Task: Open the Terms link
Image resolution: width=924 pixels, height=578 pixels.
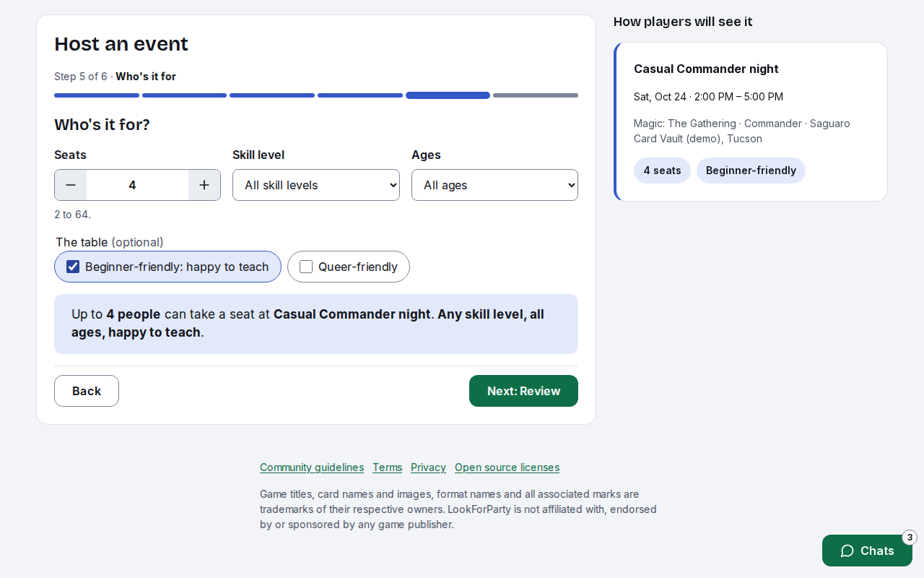Action: [x=387, y=467]
